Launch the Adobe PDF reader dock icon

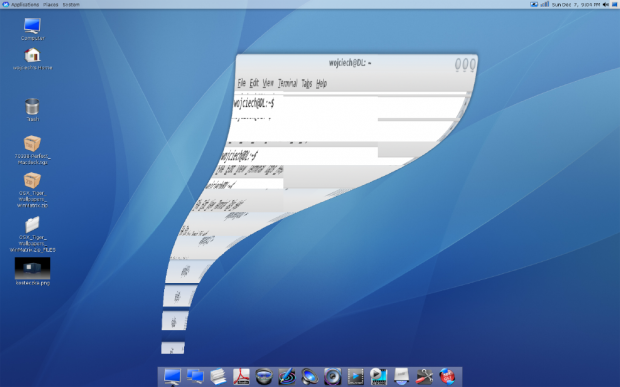click(241, 376)
